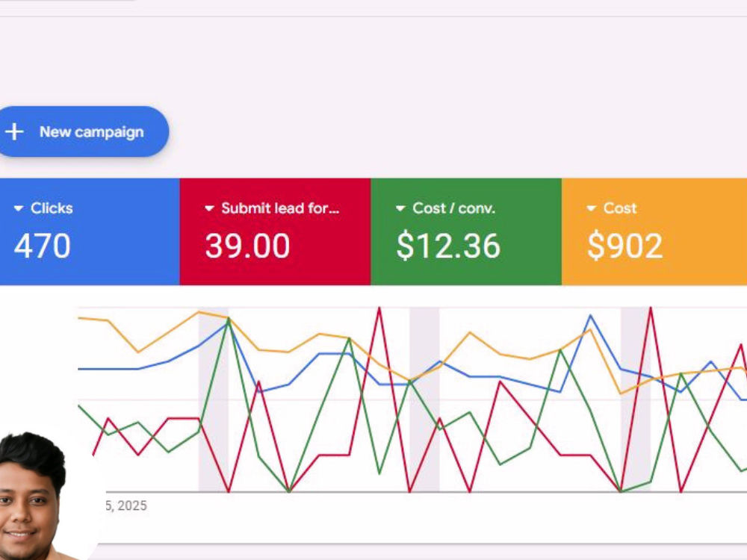This screenshot has width=747, height=560.
Task: Open the Clicks metric dropdown arrow
Action: click(19, 208)
